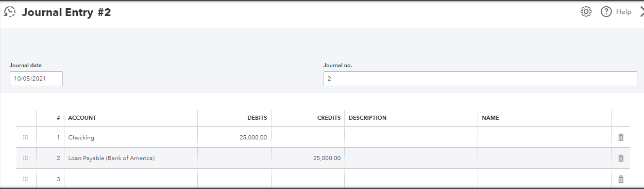
Task: Click the Help question mark icon
Action: point(606,12)
